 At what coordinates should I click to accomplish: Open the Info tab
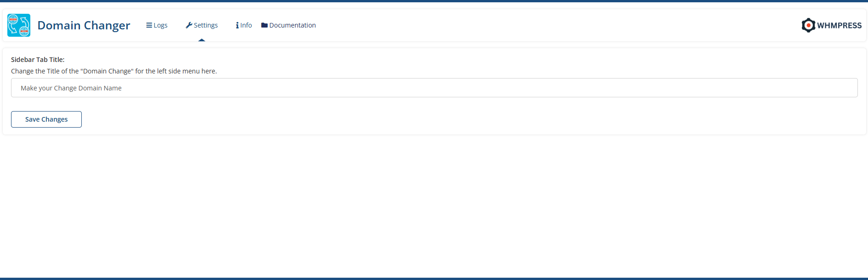click(246, 25)
